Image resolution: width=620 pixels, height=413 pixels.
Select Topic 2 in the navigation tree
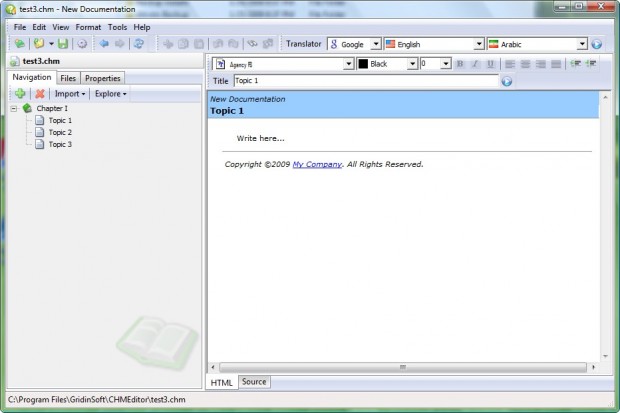pos(60,132)
